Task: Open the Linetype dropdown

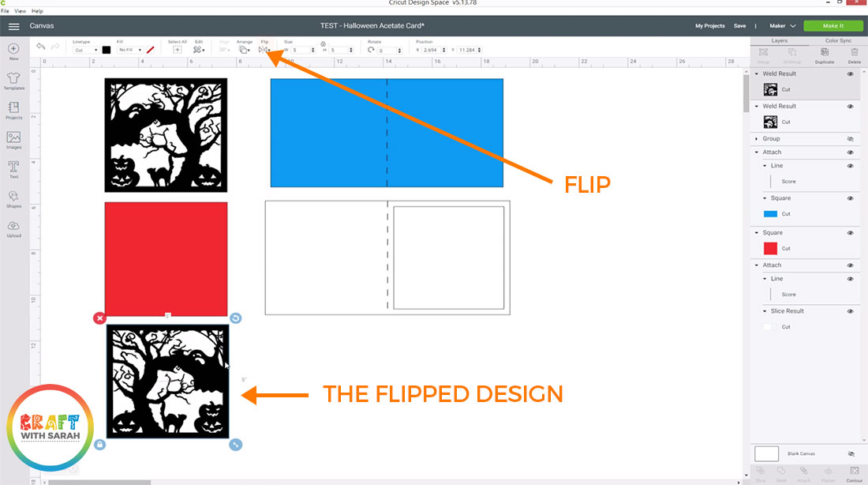Action: (x=86, y=50)
